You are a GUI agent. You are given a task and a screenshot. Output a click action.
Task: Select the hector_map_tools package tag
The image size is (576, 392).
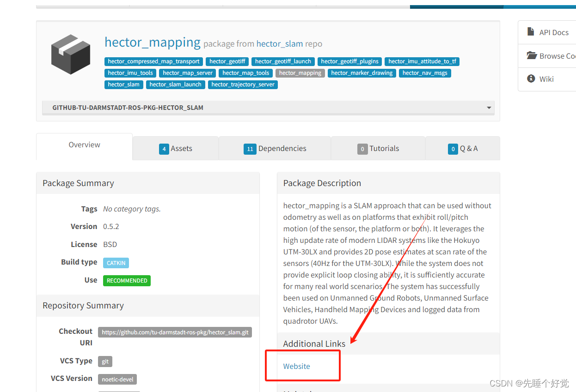point(246,73)
